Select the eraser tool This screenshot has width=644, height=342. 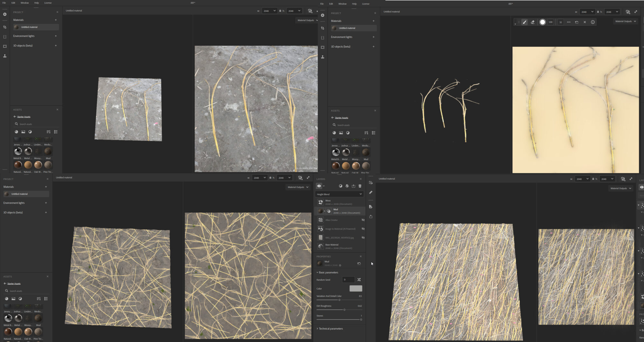point(533,22)
